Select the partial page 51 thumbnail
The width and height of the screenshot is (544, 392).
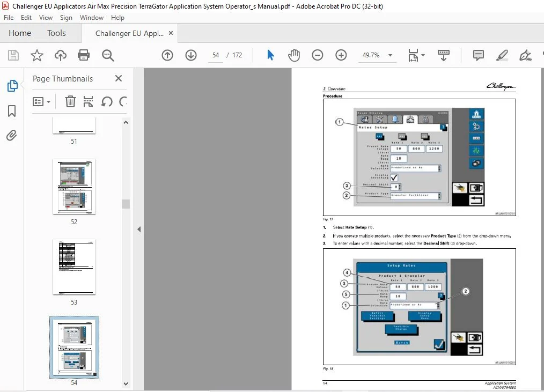[x=74, y=125]
